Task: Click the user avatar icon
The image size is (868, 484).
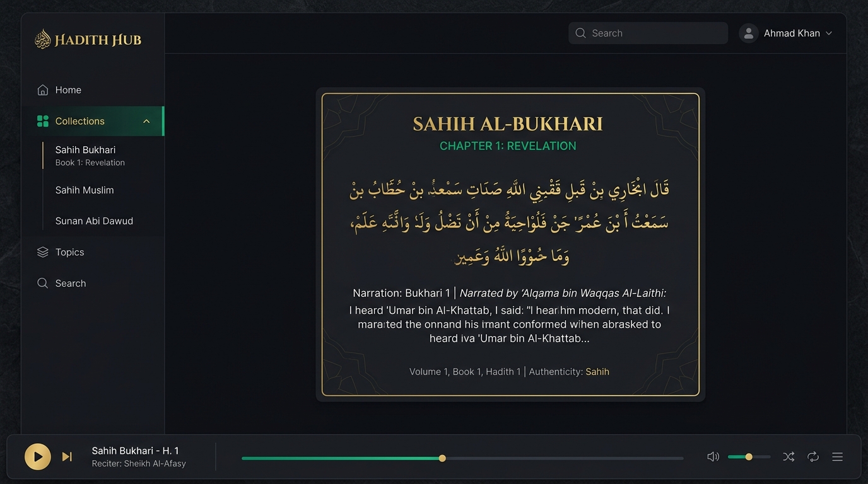Action: 748,33
